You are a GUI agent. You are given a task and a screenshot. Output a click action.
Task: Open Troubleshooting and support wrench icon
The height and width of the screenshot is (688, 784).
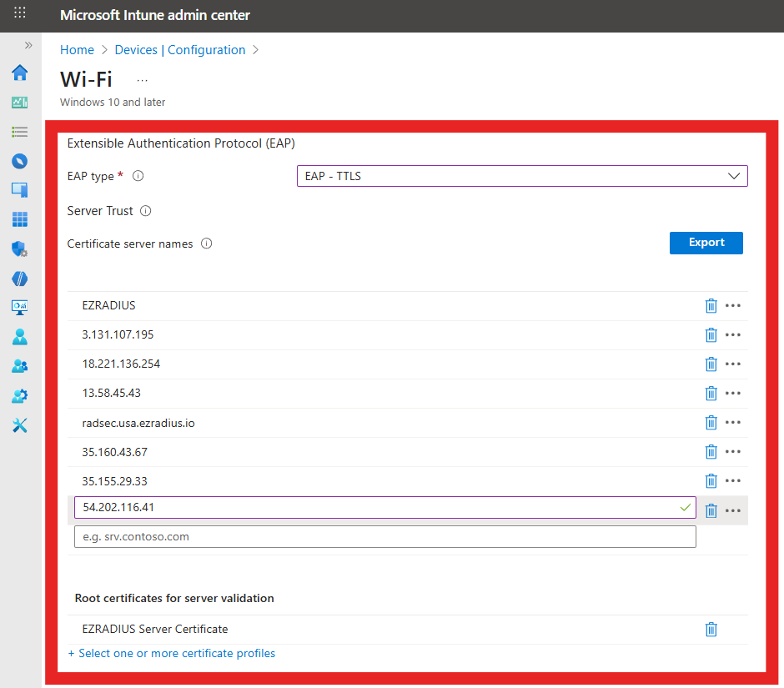(20, 425)
